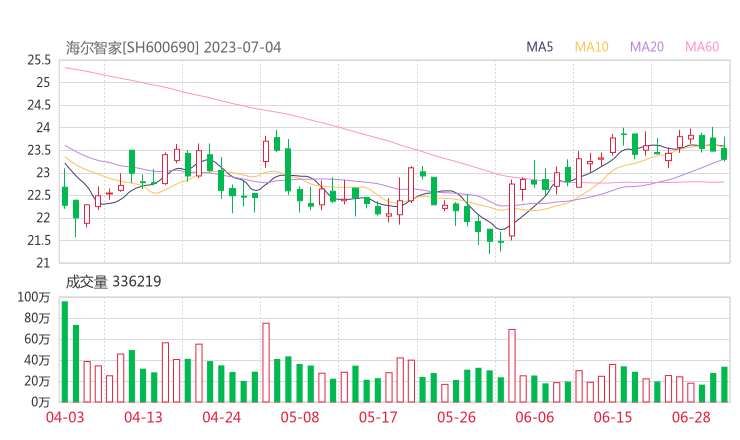Click the tallest green volume bar above 04-03

[65, 352]
